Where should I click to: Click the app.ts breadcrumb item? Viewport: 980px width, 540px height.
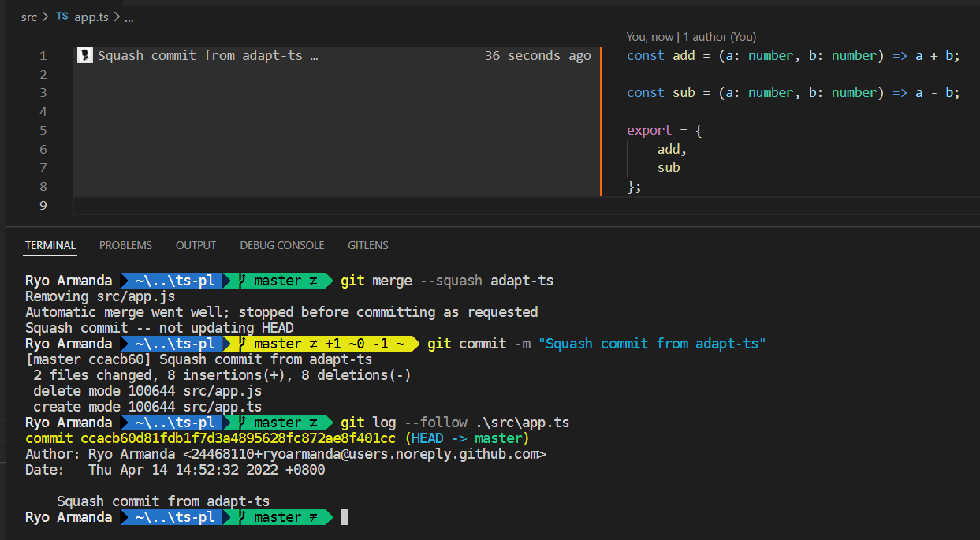click(91, 17)
